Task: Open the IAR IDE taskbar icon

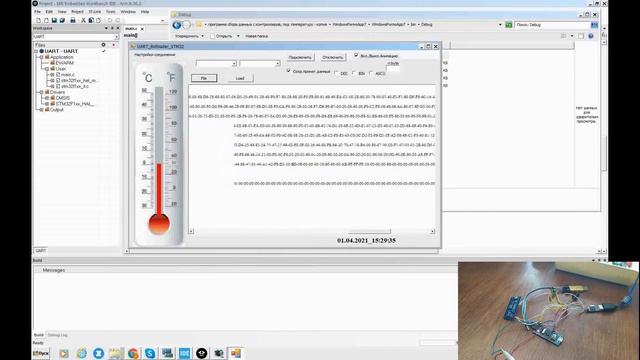Action: (x=184, y=353)
